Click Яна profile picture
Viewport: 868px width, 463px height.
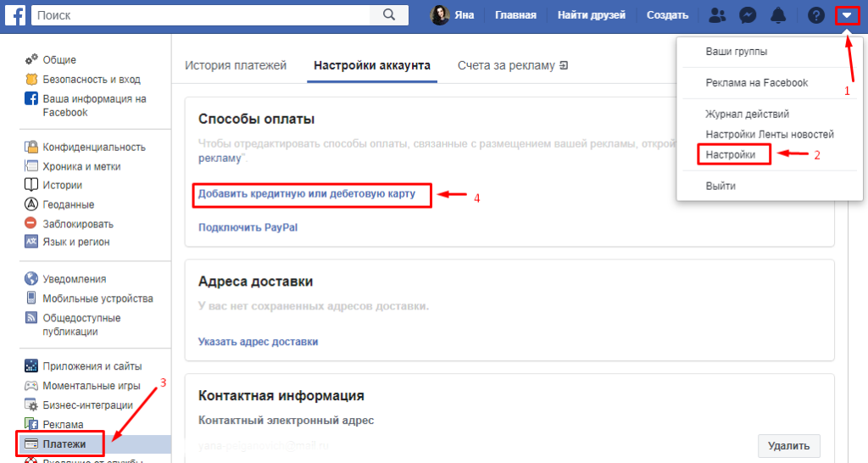point(440,15)
